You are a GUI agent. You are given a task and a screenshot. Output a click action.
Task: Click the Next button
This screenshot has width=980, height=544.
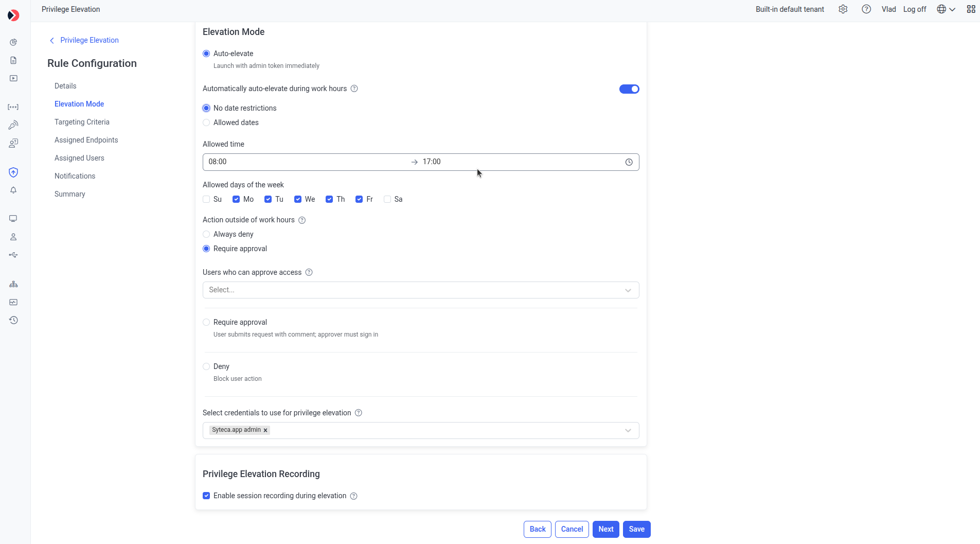tap(606, 529)
